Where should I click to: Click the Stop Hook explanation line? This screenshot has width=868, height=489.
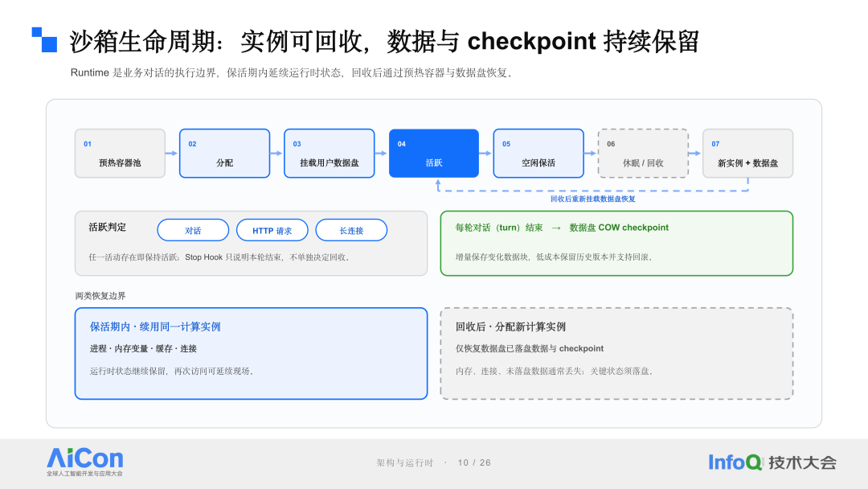pyautogui.click(x=219, y=257)
